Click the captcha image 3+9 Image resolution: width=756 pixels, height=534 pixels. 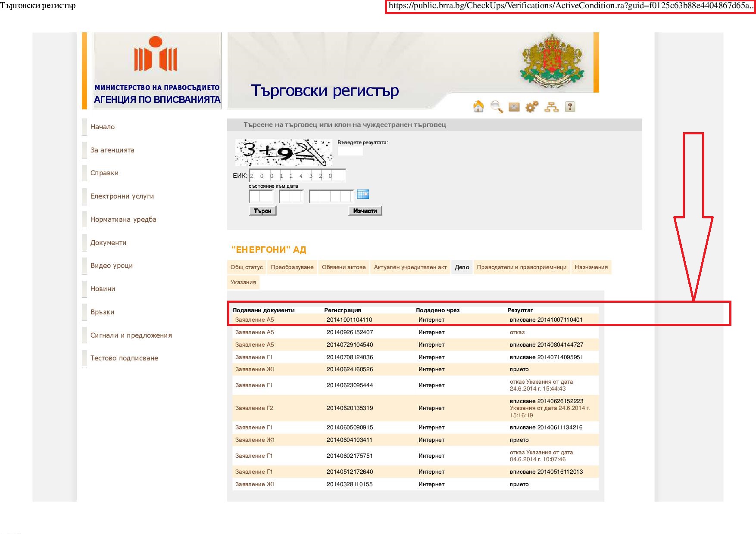tap(284, 152)
